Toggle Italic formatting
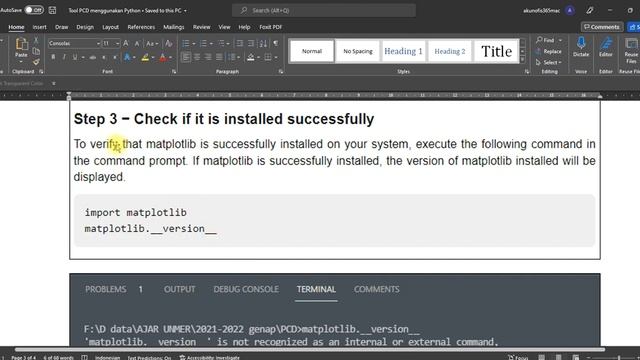 (64, 58)
